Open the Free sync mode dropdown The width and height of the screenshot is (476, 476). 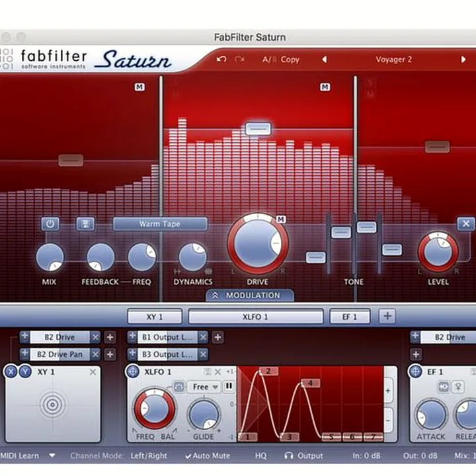(x=204, y=387)
